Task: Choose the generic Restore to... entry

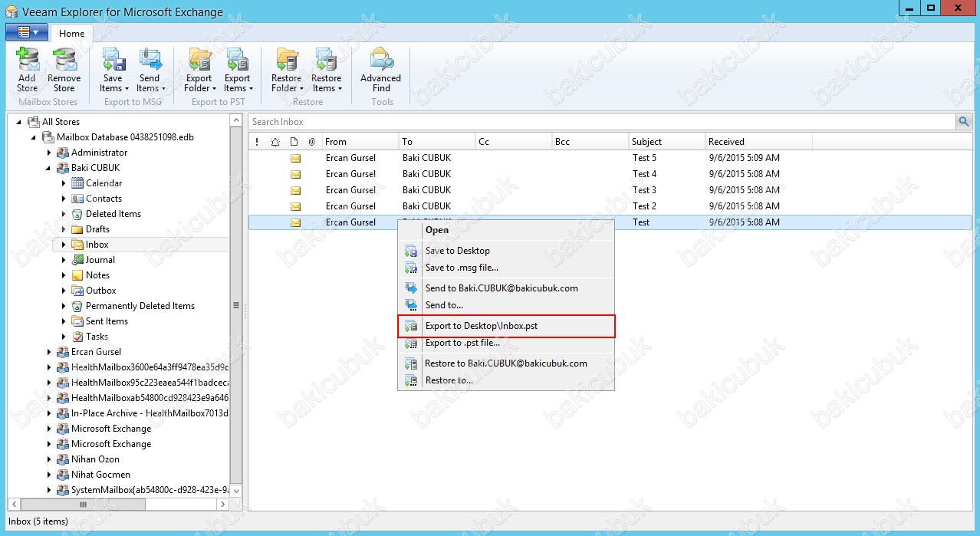Action: (x=506, y=380)
